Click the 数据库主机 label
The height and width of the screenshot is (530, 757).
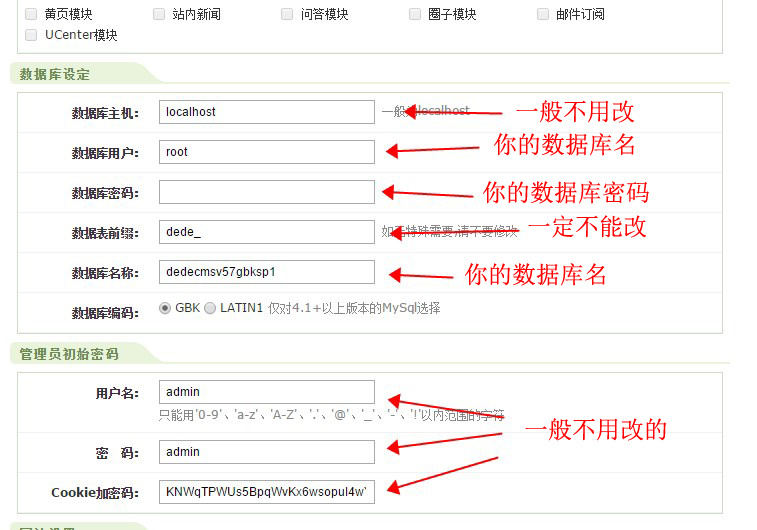point(105,113)
